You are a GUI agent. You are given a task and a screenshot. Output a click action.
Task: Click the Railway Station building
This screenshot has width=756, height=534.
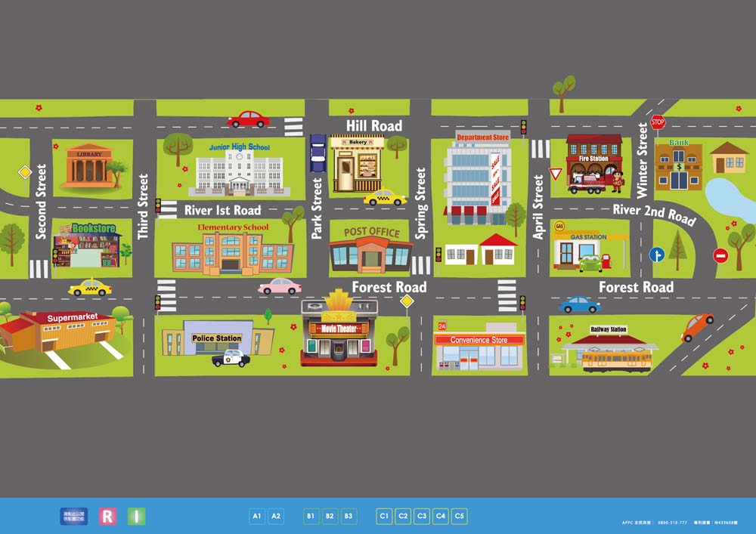609,349
